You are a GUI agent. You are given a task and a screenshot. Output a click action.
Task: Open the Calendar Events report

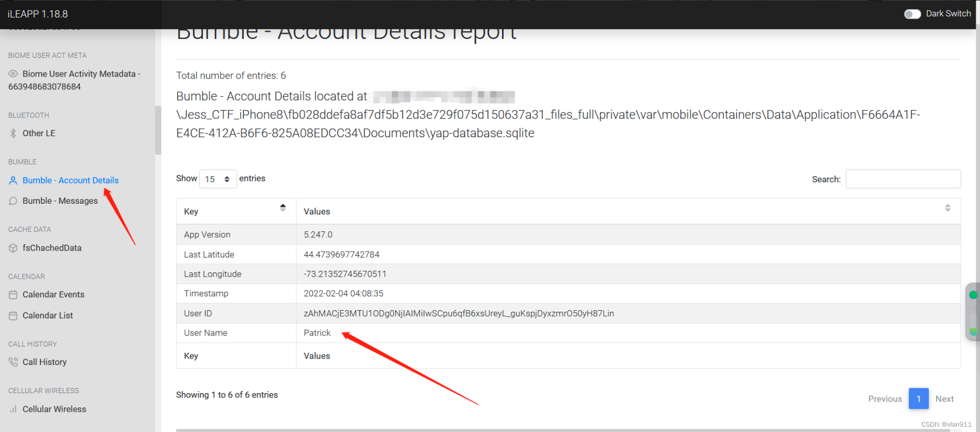coord(53,295)
